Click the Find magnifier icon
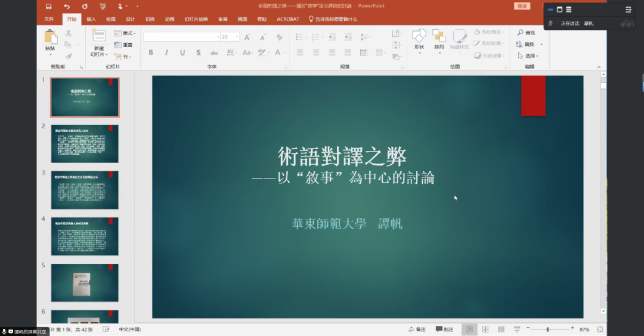Image resolution: width=644 pixels, height=336 pixels. 521,33
